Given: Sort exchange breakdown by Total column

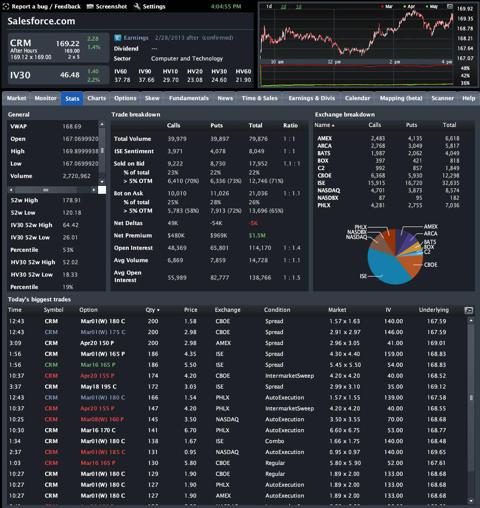Looking at the screenshot, I should [449, 125].
